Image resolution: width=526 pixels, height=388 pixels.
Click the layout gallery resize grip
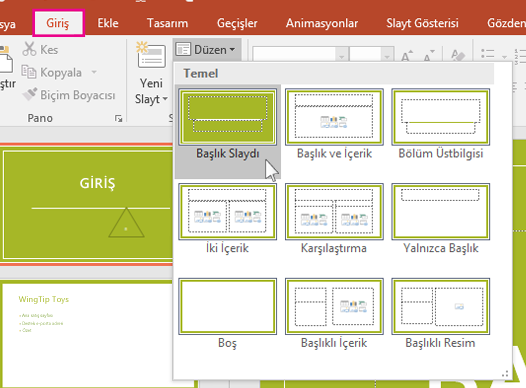(505, 374)
